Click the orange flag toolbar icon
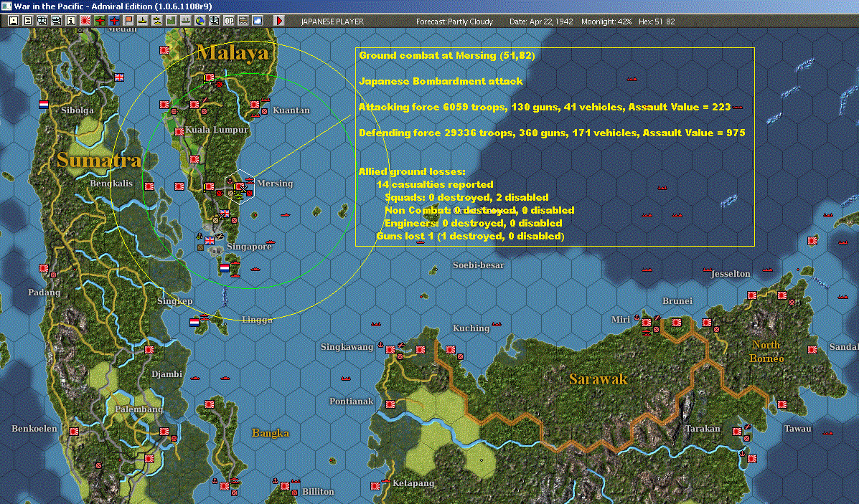Screen dimensions: 859x504 (x=128, y=21)
